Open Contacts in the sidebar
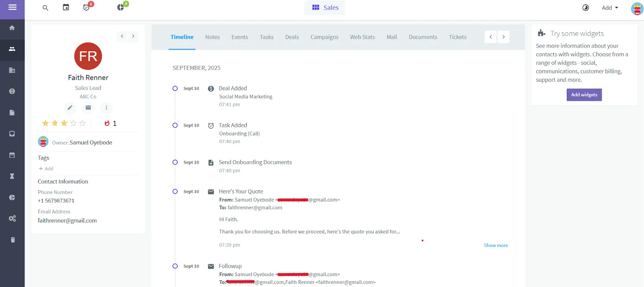Viewport: 644px width, 287px height. (x=12, y=49)
